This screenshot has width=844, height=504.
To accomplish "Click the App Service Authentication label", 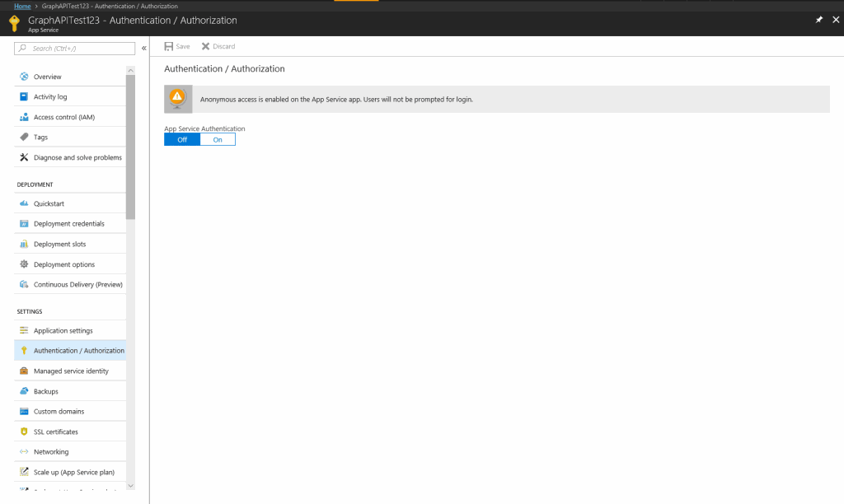I will [204, 128].
